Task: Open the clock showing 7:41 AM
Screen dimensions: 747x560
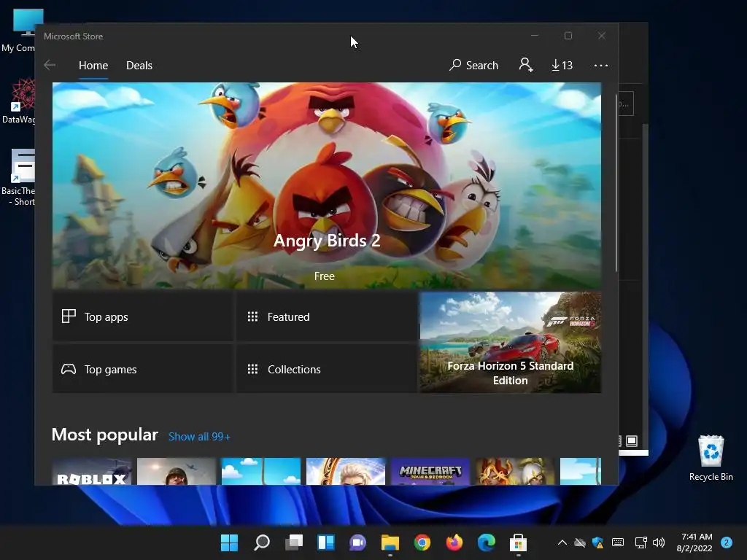Action: pyautogui.click(x=694, y=542)
